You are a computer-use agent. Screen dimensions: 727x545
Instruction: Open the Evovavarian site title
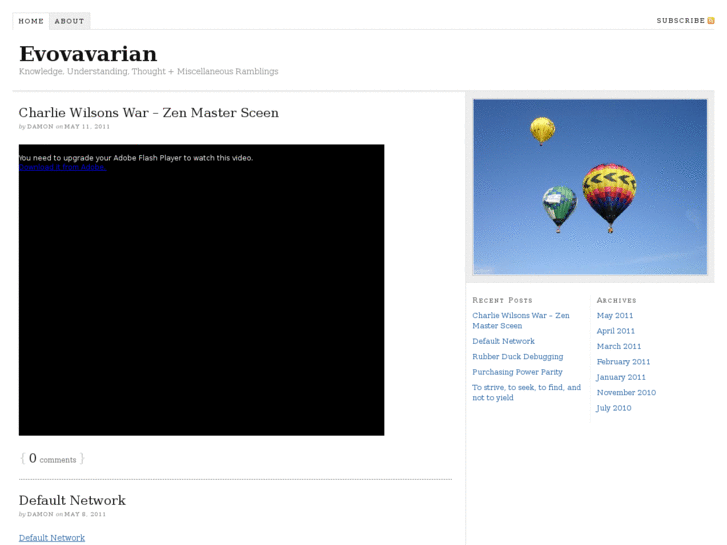click(x=88, y=54)
